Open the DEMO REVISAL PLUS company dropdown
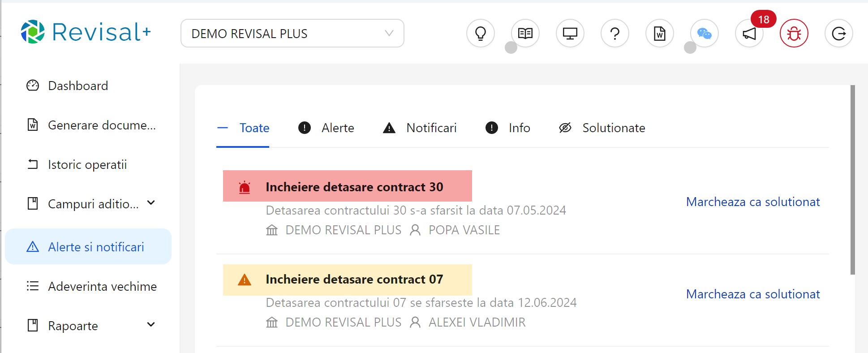The width and height of the screenshot is (868, 353). (x=292, y=33)
